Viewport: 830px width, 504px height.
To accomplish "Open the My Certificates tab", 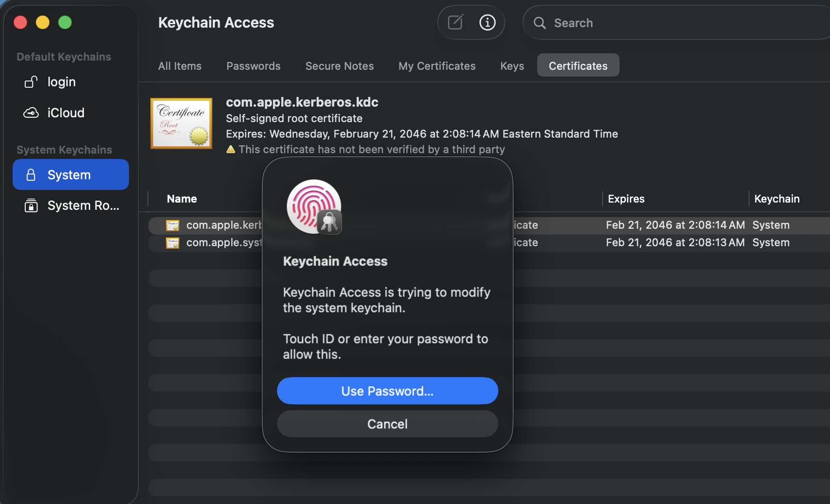I will pyautogui.click(x=437, y=66).
